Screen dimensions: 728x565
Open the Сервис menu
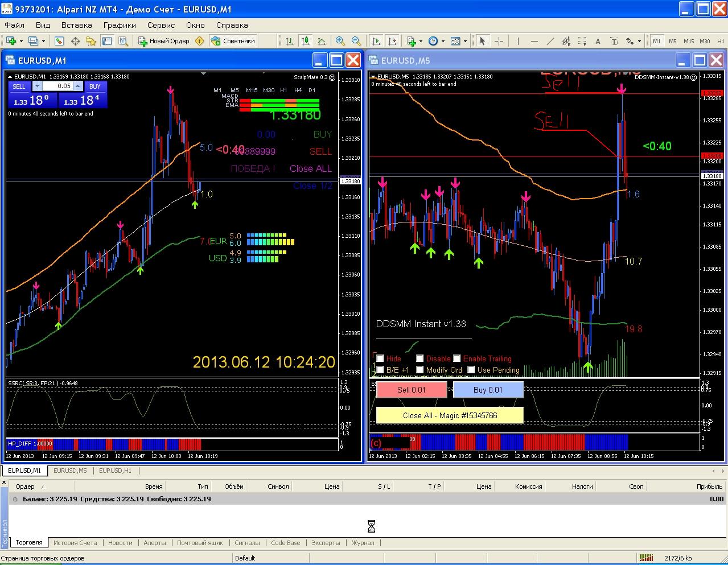pos(161,25)
